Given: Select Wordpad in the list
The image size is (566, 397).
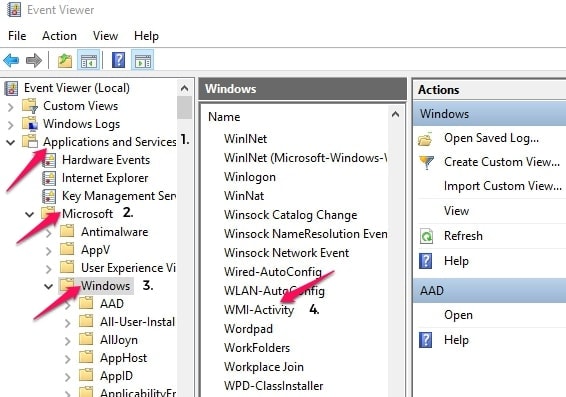Looking at the screenshot, I should click(x=248, y=329).
